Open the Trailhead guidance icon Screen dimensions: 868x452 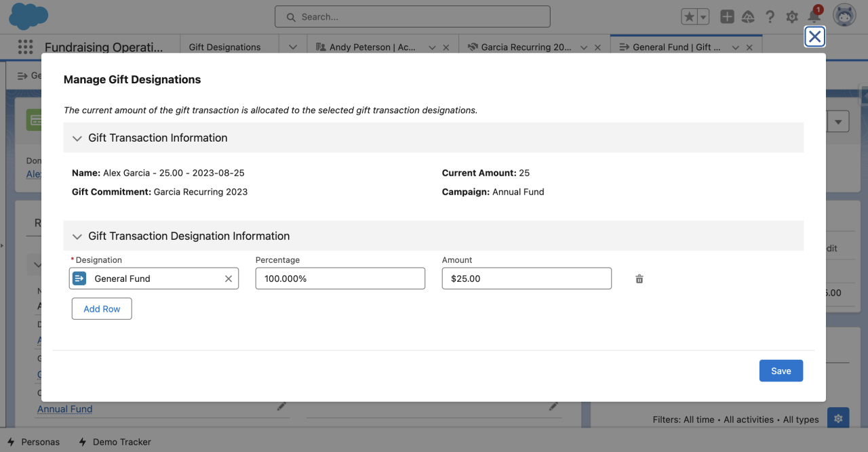(x=748, y=17)
